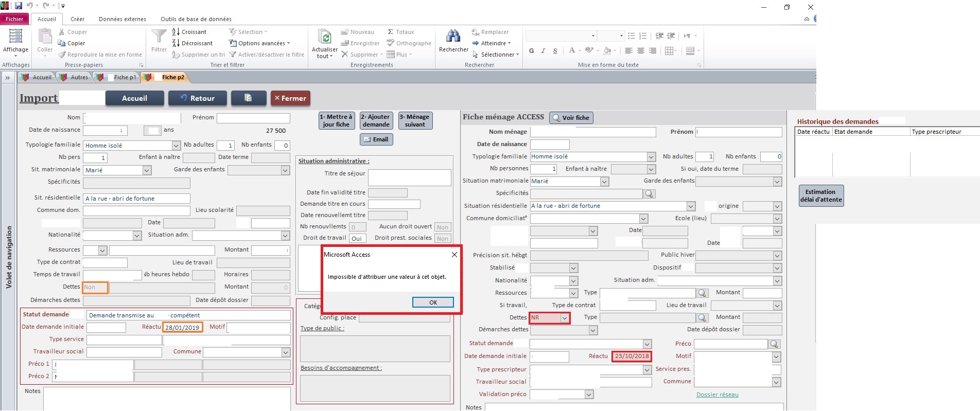Screen dimensions: 980x411
Task: Open Situation matrimoniale dropdown in Fiche ménage
Action: [x=605, y=182]
